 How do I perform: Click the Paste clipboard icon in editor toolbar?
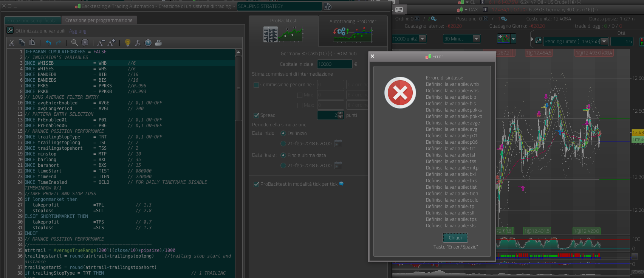click(32, 43)
